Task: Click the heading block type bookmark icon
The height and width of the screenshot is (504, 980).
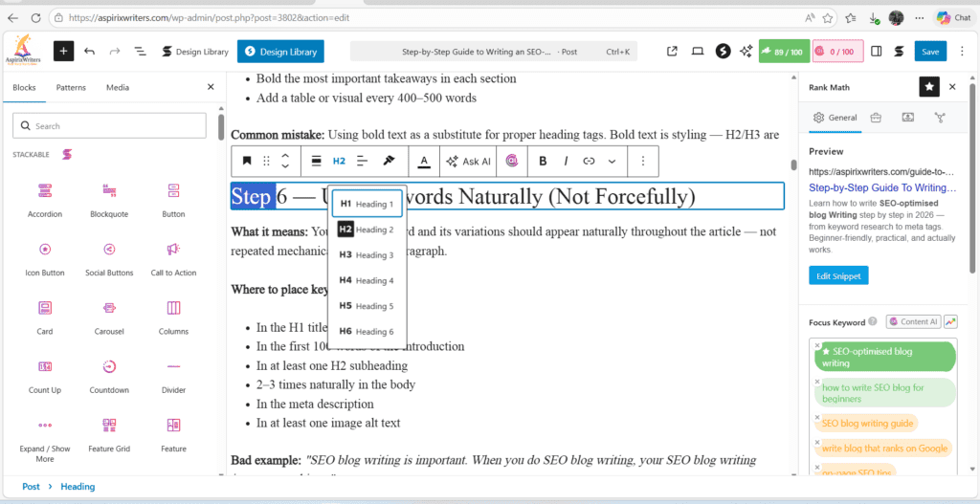Action: click(x=247, y=161)
